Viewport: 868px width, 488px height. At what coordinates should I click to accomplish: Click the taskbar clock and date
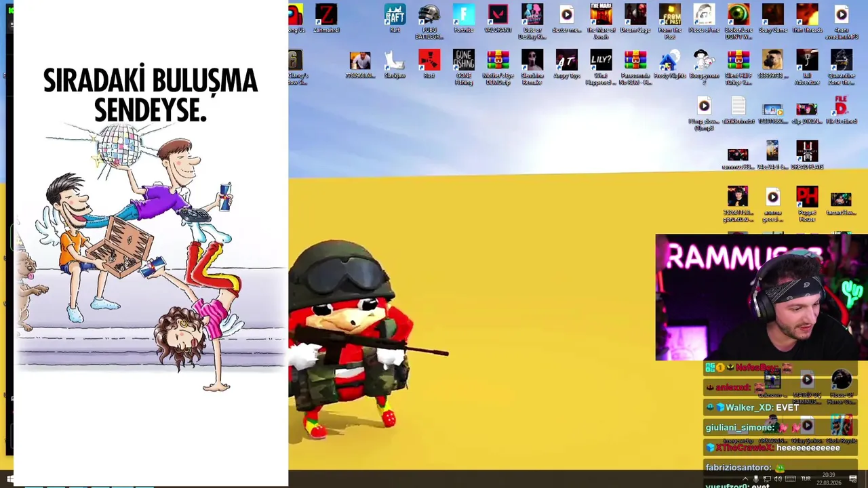[x=829, y=479]
